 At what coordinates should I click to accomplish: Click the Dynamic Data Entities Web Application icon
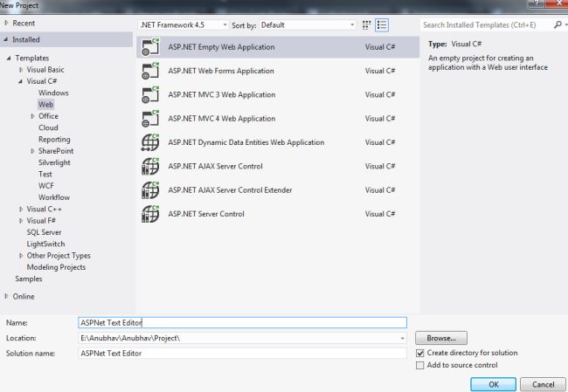coord(150,142)
